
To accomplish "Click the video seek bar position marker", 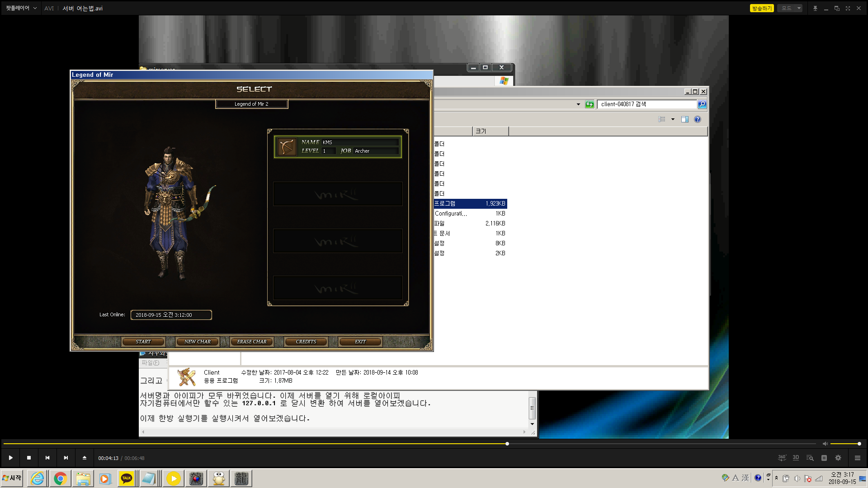I will coord(507,444).
